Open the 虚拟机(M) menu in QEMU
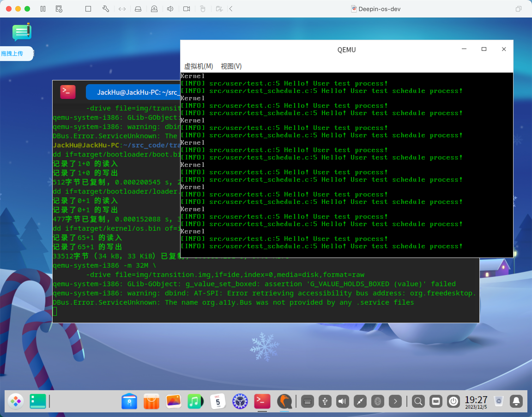This screenshot has height=417, width=532. tap(199, 66)
